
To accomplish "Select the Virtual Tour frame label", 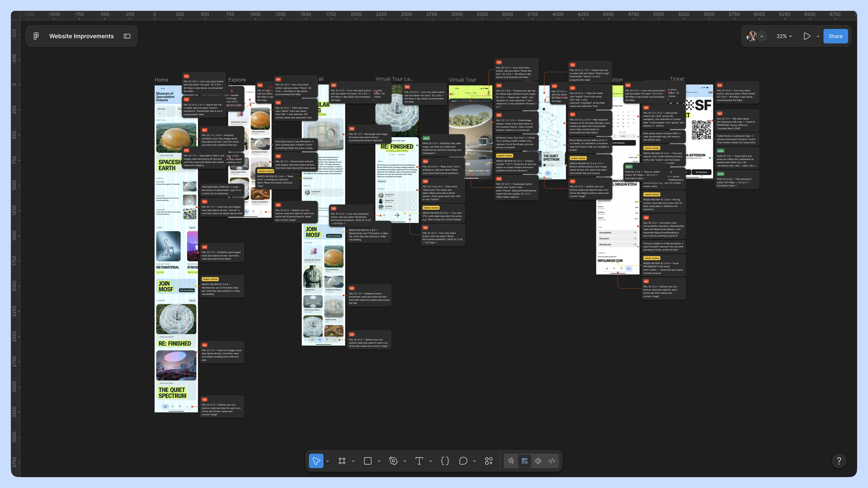I will pyautogui.click(x=462, y=80).
